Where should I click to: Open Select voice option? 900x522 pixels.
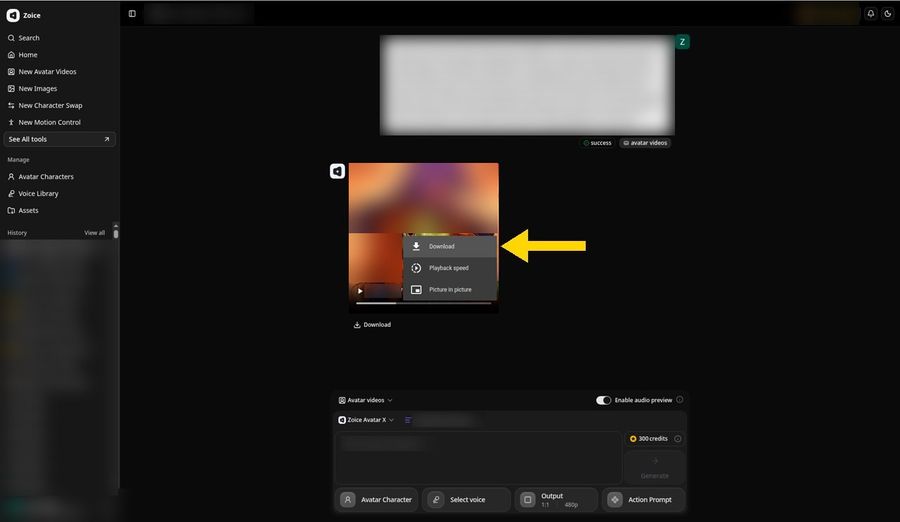point(466,500)
